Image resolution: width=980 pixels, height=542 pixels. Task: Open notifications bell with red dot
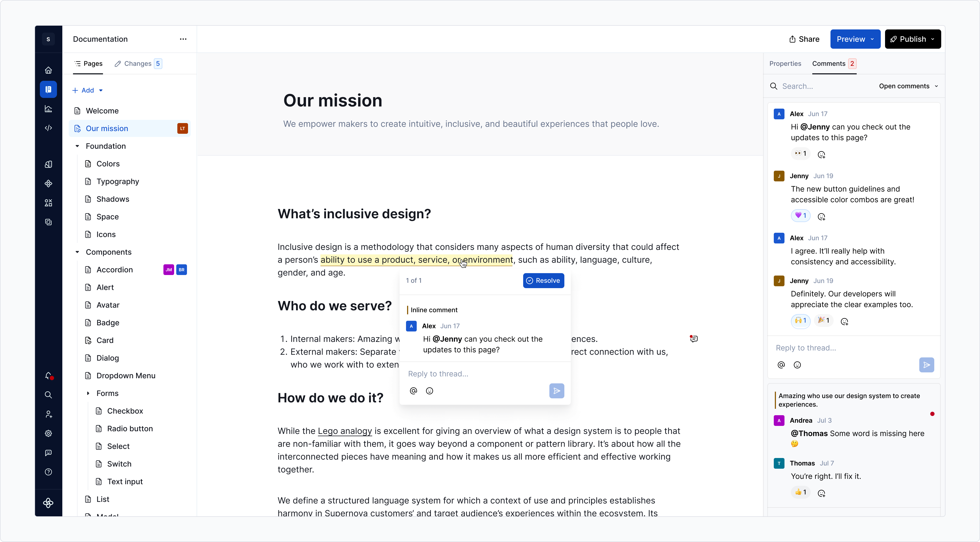[48, 376]
